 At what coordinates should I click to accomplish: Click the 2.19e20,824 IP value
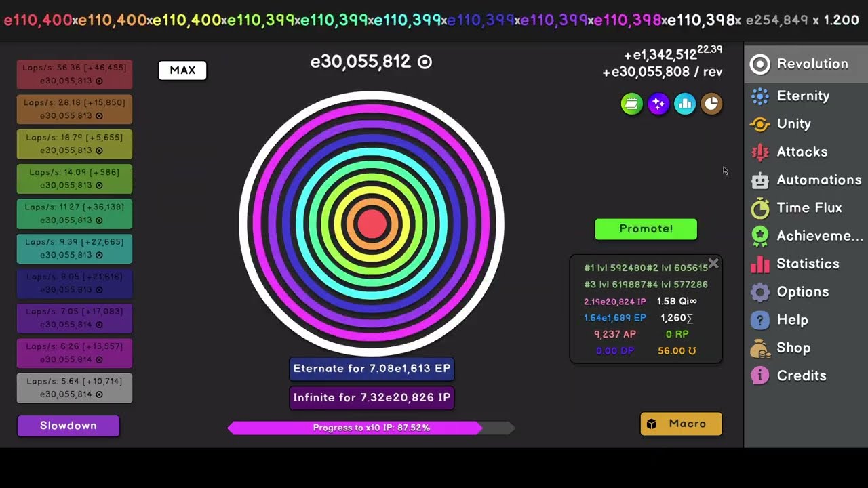click(615, 302)
